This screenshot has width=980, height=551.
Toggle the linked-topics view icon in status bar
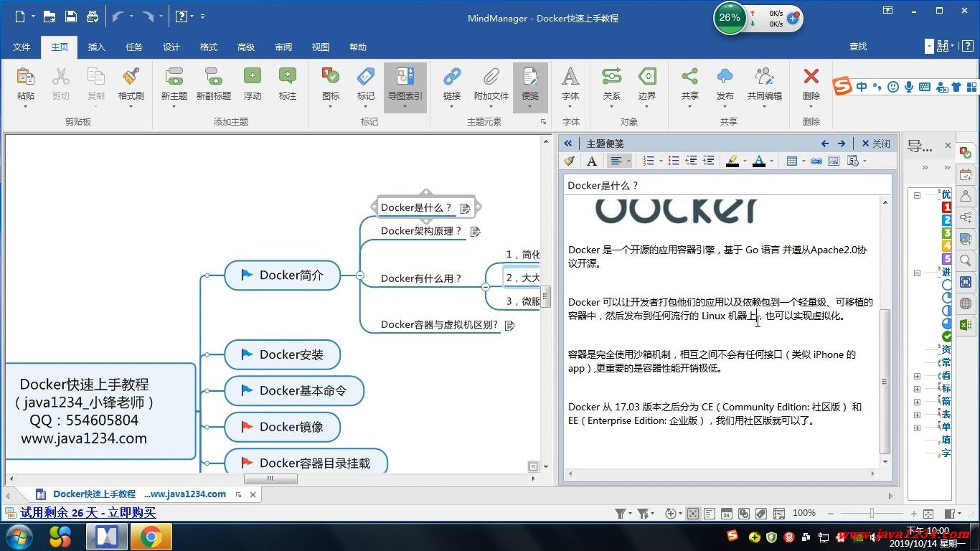744,514
